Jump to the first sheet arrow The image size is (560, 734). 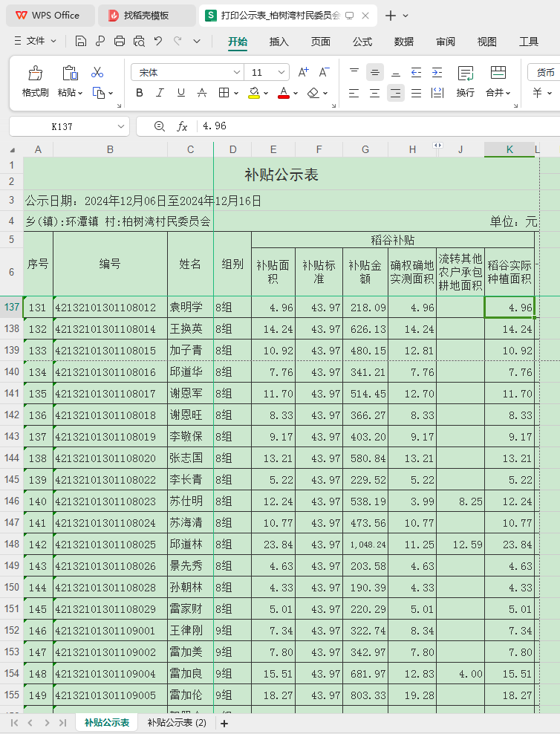[15, 724]
